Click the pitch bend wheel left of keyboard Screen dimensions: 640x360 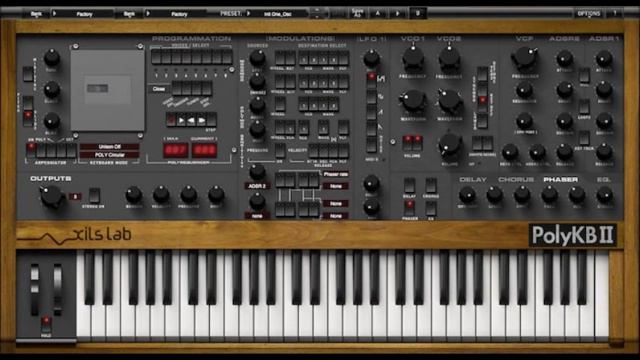(35, 289)
